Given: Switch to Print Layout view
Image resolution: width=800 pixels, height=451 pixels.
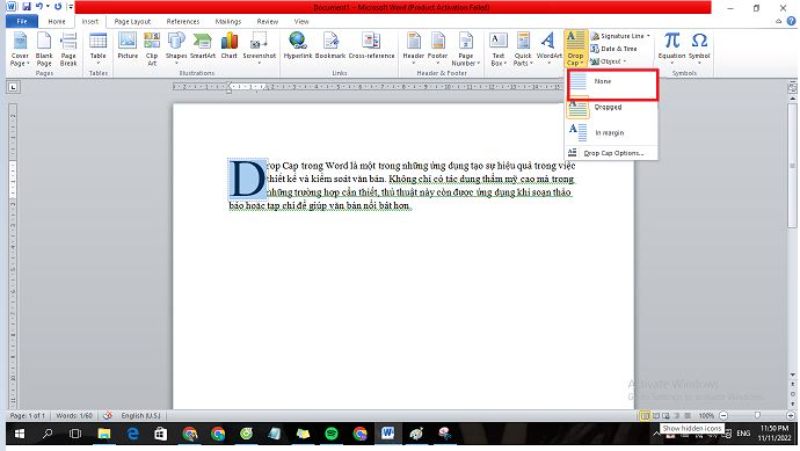Looking at the screenshot, I should click(x=645, y=416).
